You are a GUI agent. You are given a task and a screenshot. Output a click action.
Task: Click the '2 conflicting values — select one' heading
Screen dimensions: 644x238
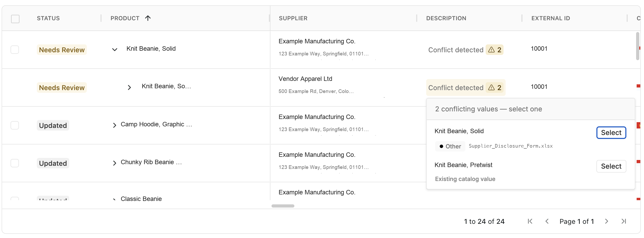tap(489, 109)
